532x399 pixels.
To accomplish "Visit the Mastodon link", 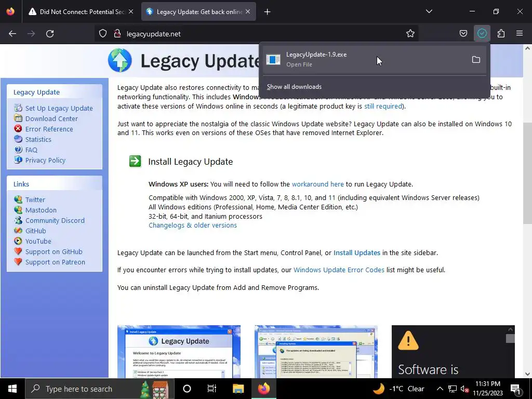I will coord(41,210).
